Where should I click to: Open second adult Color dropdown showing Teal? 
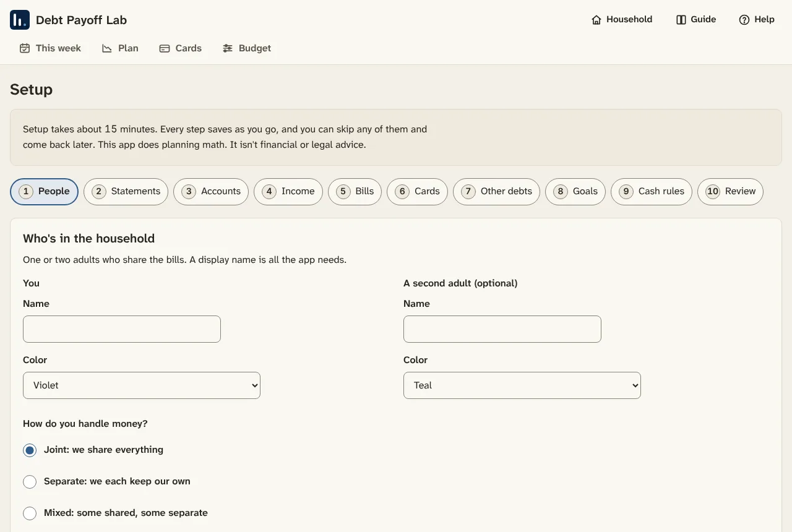[x=522, y=385]
